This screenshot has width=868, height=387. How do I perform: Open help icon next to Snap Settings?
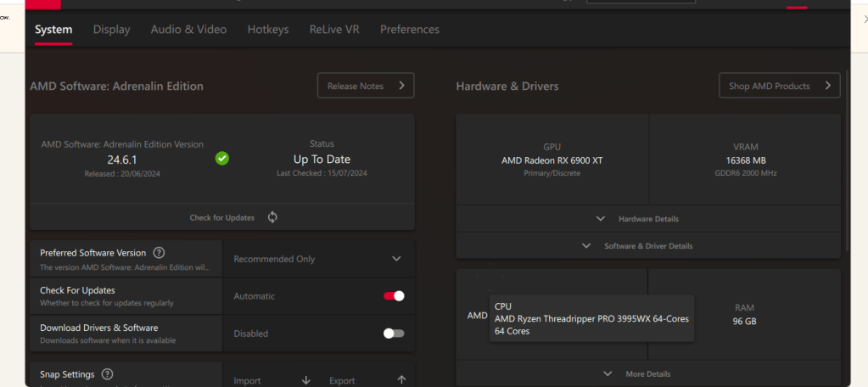[x=108, y=374]
